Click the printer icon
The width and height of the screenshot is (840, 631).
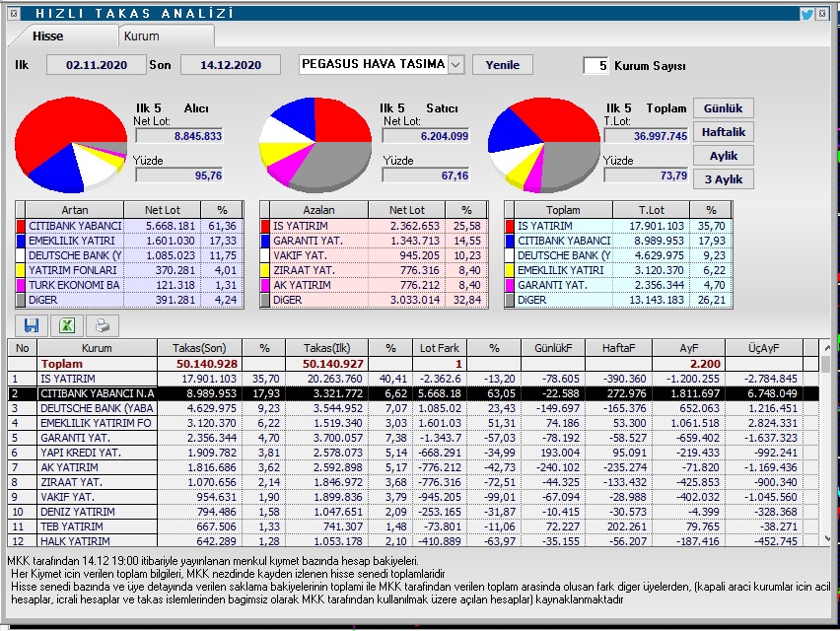coord(103,325)
